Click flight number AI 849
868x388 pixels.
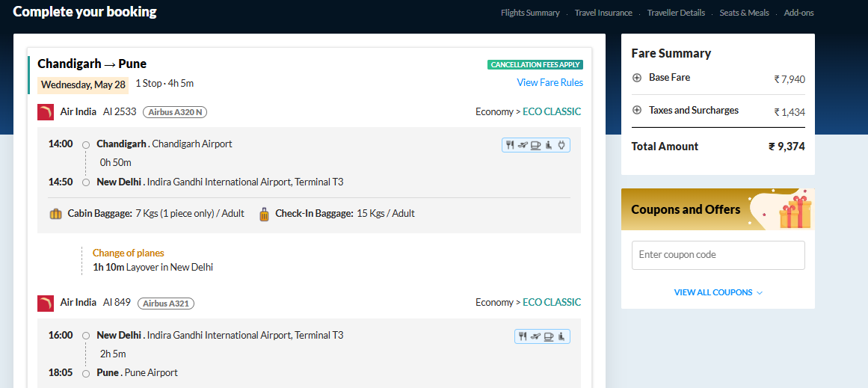point(117,302)
